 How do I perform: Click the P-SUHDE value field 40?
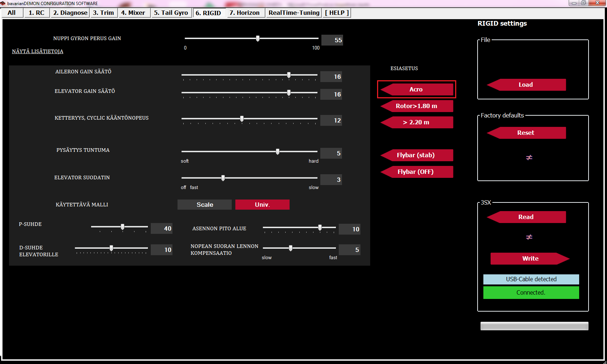[162, 228]
